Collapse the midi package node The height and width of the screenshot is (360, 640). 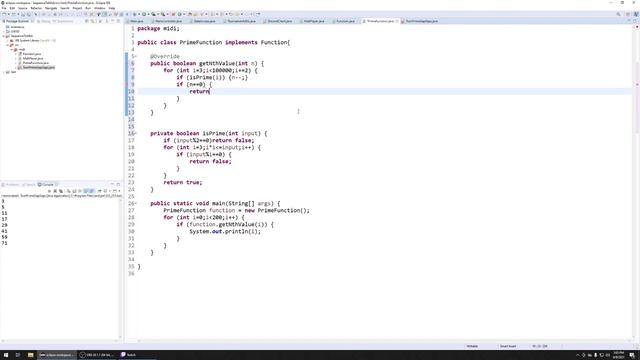(x=12, y=49)
